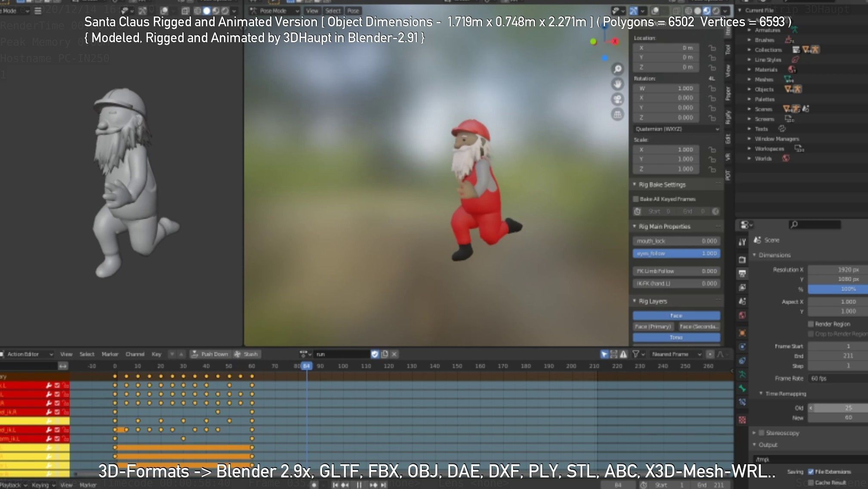Open Channel menu in action editor

click(135, 354)
